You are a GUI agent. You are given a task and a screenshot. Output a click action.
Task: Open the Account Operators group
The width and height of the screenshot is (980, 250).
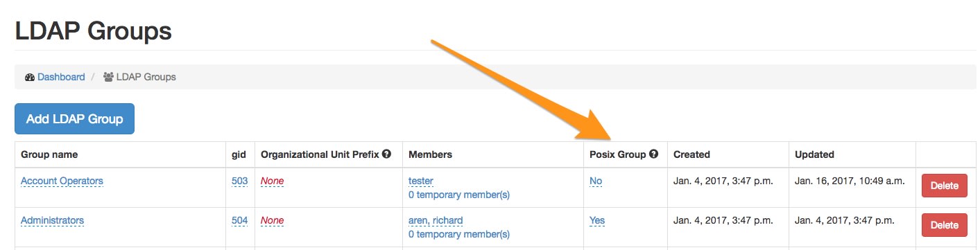(62, 181)
